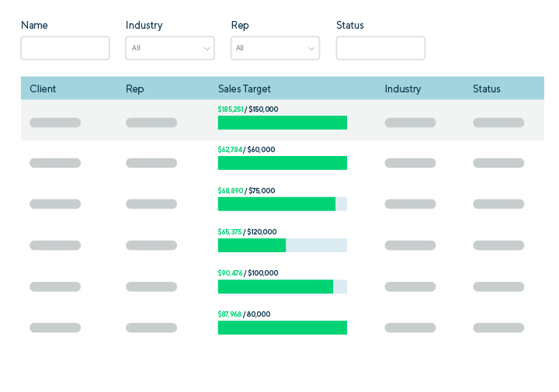Image resolution: width=559 pixels, height=392 pixels.
Task: Click the $87,968 / 80,000 progress bar
Action: (x=282, y=328)
